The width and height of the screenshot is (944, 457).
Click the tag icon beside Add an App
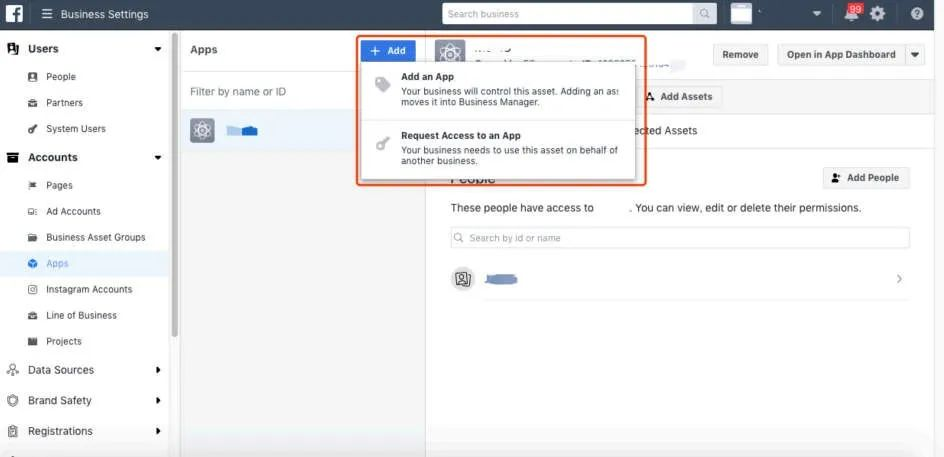click(382, 84)
